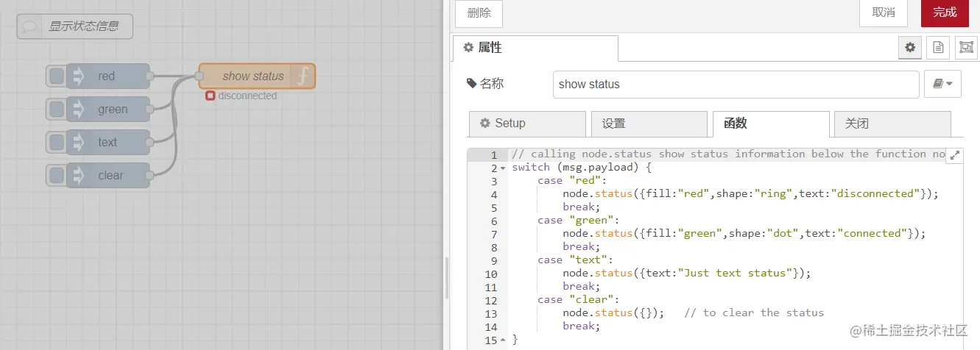Click the disconnected status text
Screen dimensions: 980x350
click(x=247, y=96)
